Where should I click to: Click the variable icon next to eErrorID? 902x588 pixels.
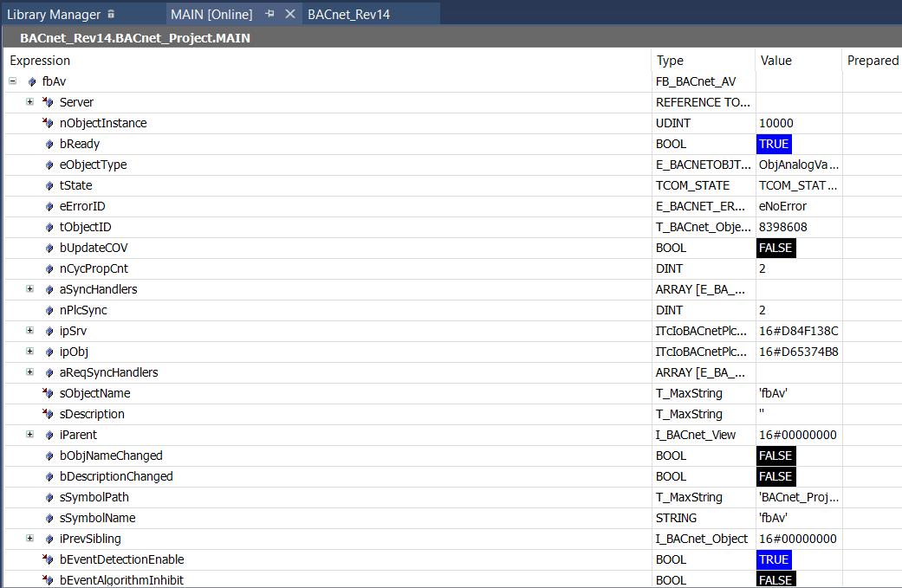50,206
